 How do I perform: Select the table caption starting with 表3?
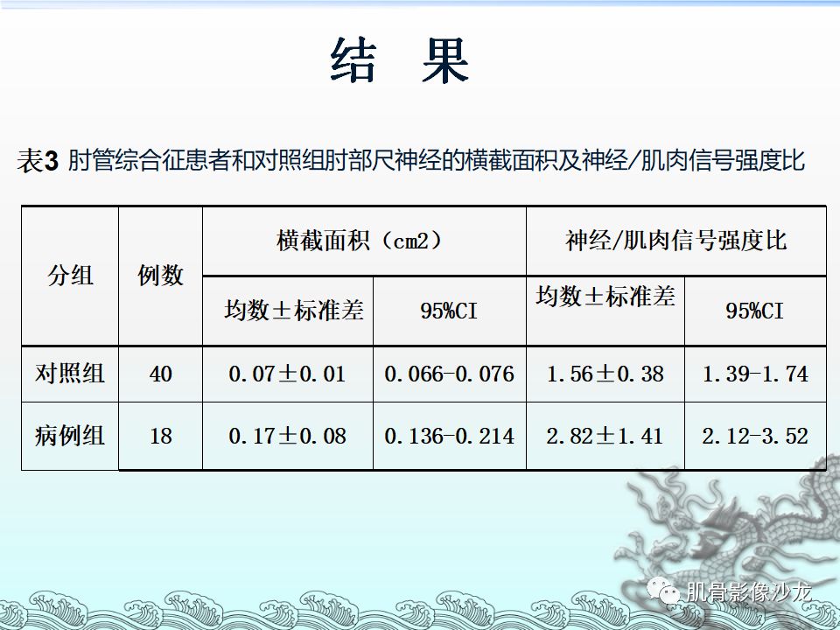[411, 159]
